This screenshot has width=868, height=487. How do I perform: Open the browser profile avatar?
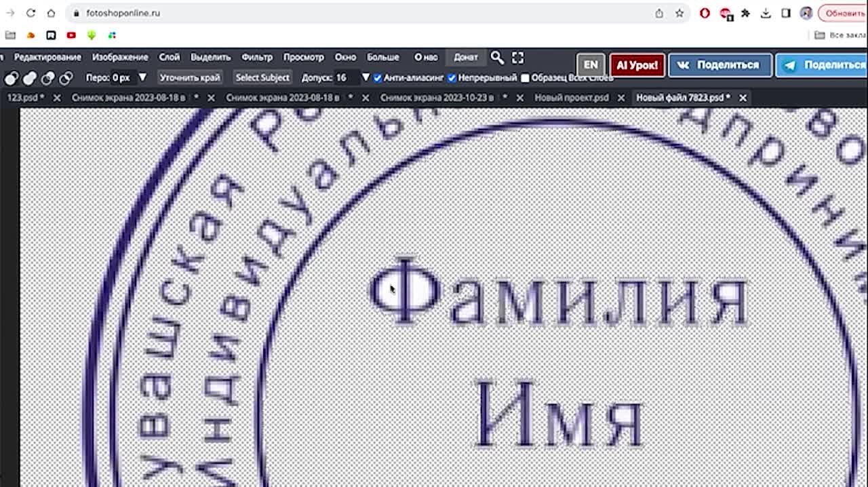click(806, 13)
